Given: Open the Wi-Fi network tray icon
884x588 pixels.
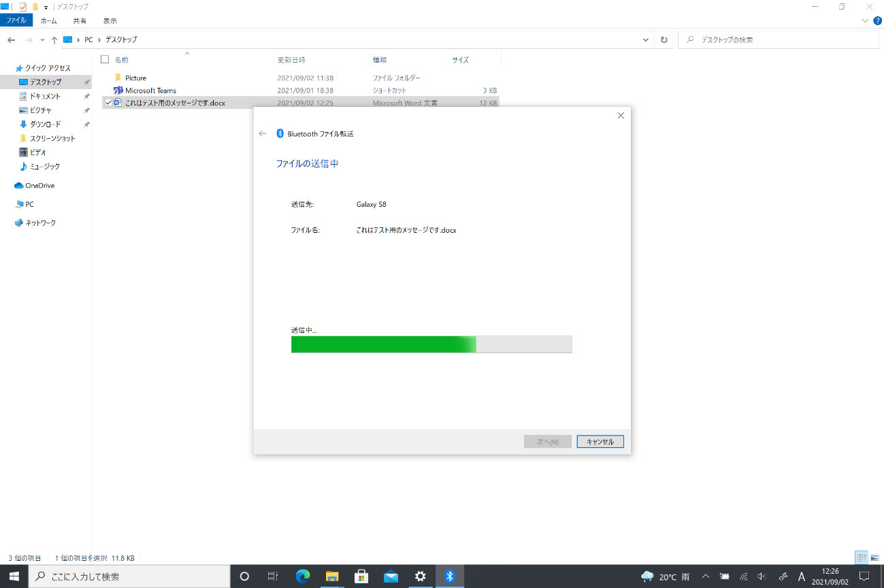Looking at the screenshot, I should coord(744,577).
